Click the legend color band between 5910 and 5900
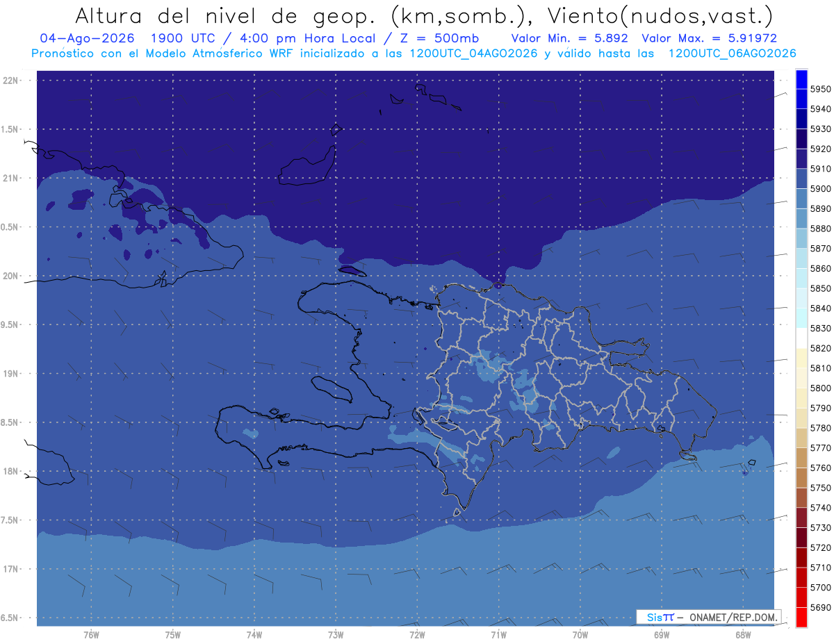 [x=801, y=179]
